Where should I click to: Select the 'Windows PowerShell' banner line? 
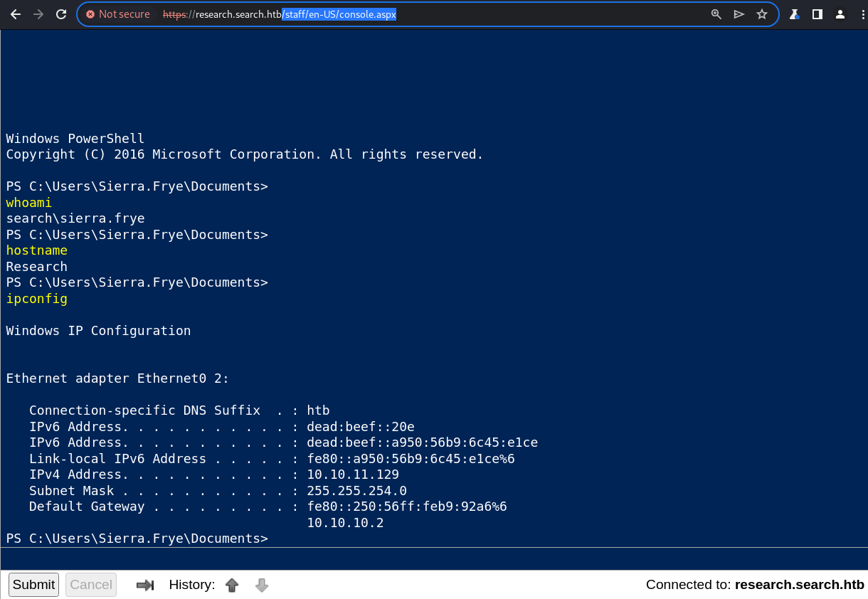tap(75, 139)
